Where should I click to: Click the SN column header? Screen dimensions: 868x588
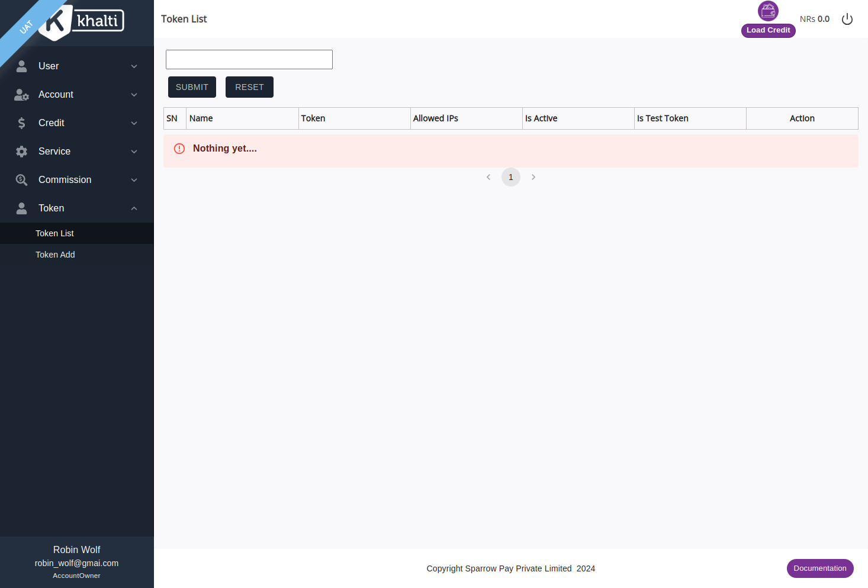tap(175, 118)
